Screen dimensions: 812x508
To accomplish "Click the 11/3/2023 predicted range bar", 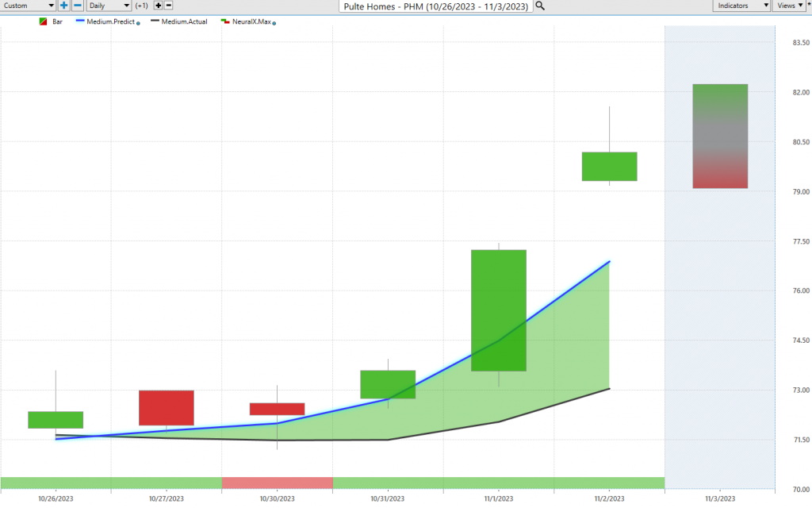I will click(720, 137).
